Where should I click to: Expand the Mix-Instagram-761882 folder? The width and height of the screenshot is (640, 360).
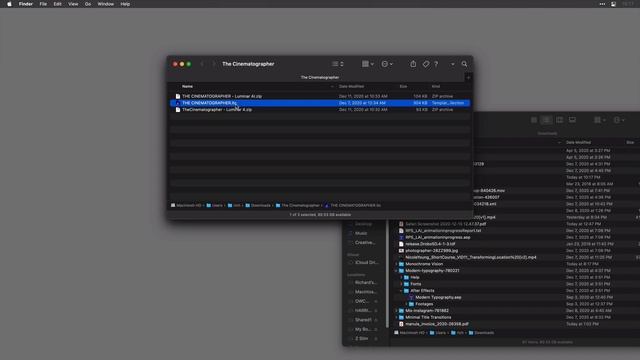396,311
